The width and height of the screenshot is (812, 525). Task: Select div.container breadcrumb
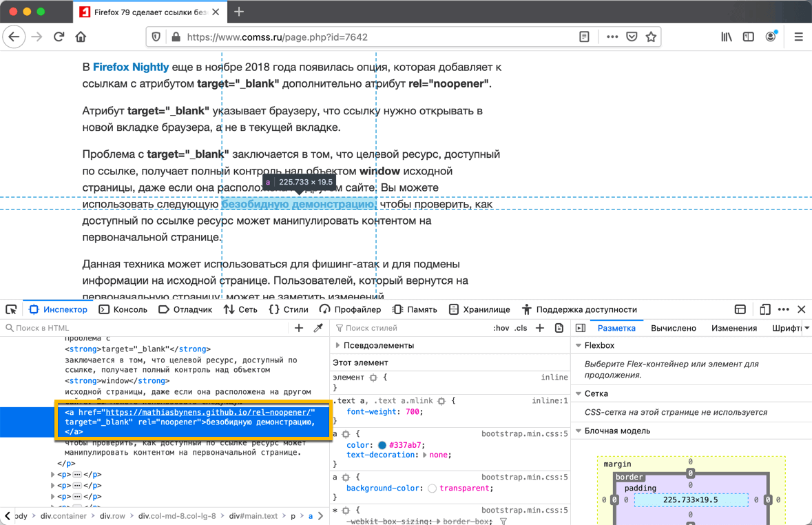63,516
